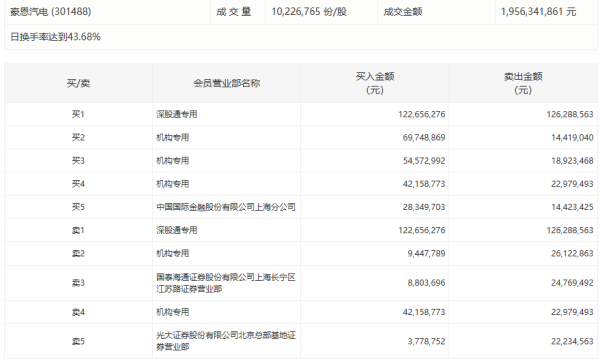This screenshot has width=600, height=360.
Task: Click 机构专用 in the 买2 row
Action: 173,137
